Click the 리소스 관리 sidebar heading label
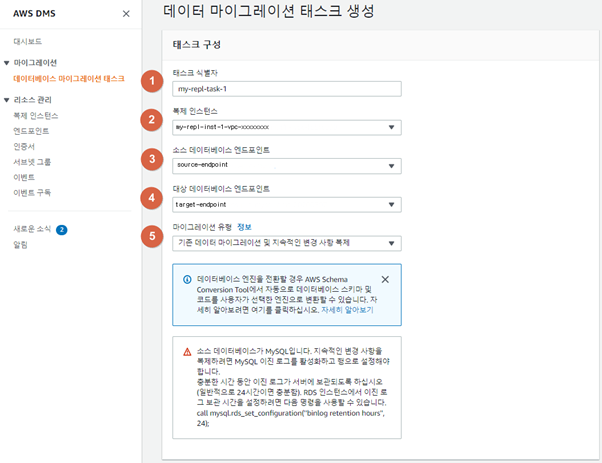Image resolution: width=602 pixels, height=463 pixels. coord(33,100)
